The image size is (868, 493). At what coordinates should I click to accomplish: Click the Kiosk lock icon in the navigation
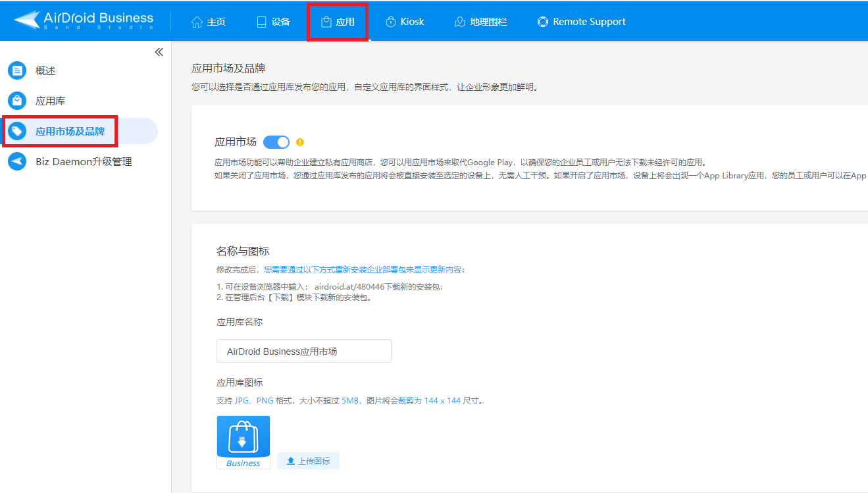pos(391,22)
